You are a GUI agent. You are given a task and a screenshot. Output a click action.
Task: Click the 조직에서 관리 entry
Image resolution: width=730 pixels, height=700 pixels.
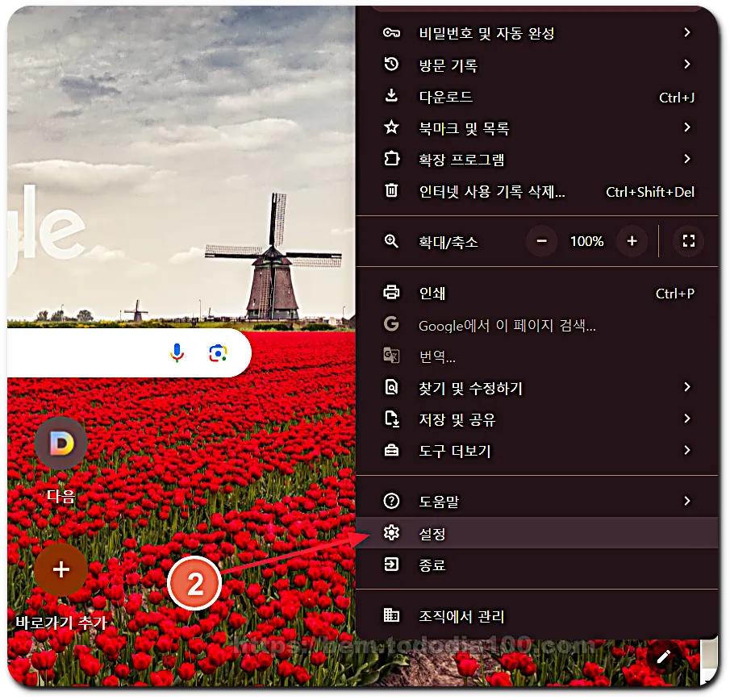click(x=536, y=615)
